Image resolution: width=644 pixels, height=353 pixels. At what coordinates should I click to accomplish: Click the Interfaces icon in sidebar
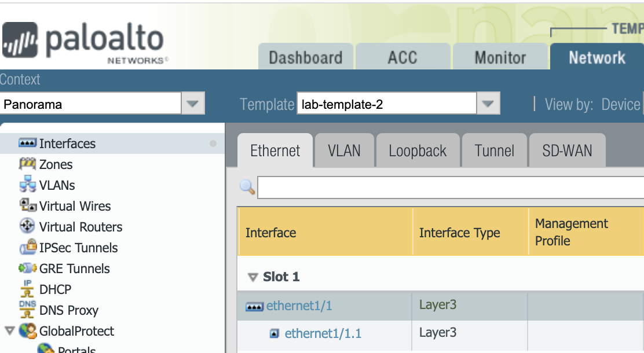coord(28,143)
